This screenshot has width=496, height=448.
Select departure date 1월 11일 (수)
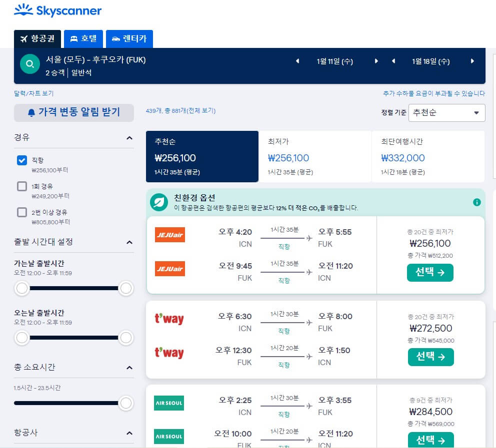(334, 61)
